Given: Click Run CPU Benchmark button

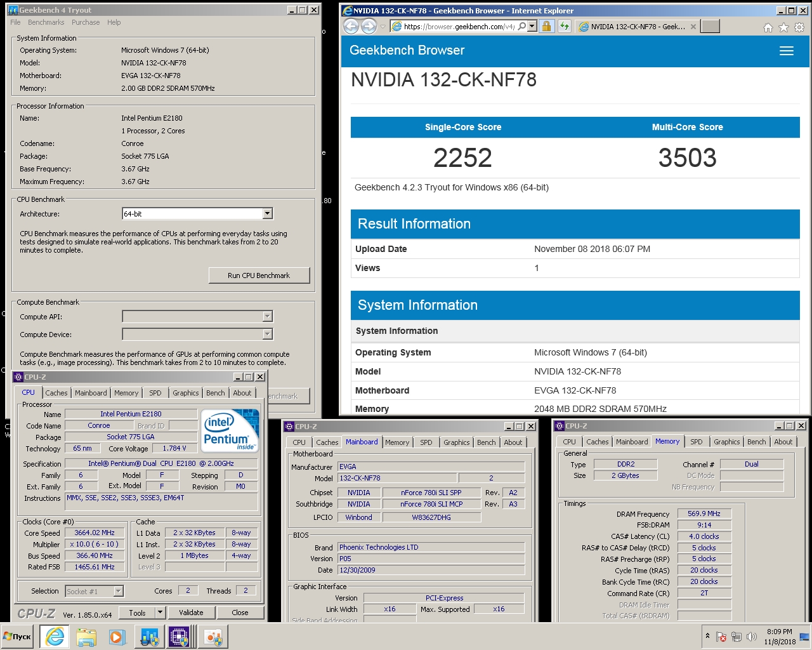Looking at the screenshot, I should click(x=259, y=275).
